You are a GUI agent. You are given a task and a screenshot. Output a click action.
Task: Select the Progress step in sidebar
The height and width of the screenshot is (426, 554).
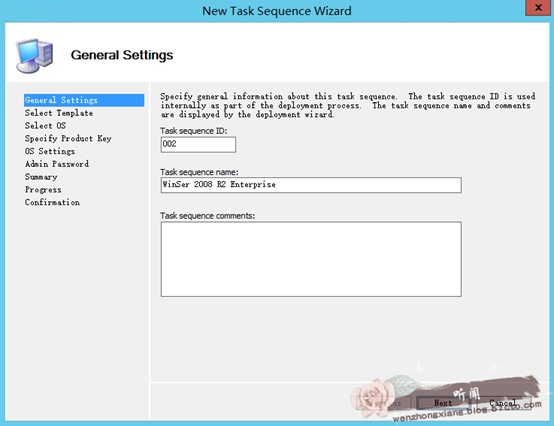(x=43, y=190)
